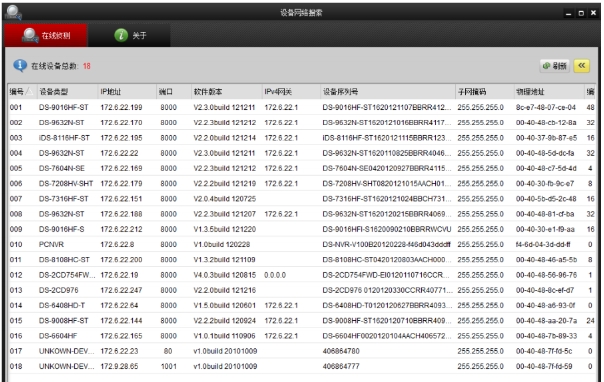Screen dimensions: 604x382
Task: Select device DS-6604HF
Action: [58, 336]
